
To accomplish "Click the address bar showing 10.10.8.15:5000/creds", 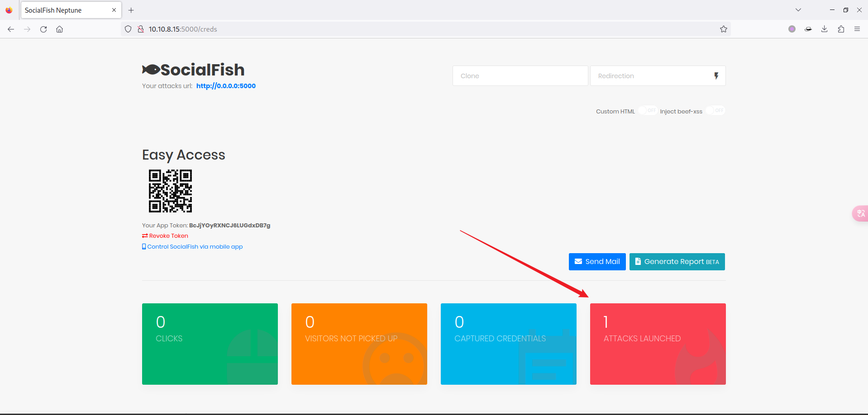I will tap(425, 29).
